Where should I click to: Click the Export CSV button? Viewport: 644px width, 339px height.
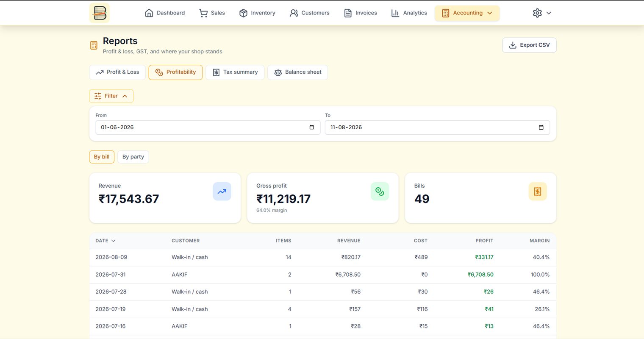pos(529,45)
